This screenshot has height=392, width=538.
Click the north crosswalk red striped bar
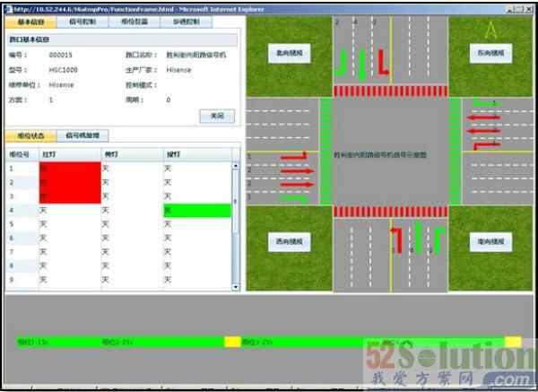click(390, 91)
